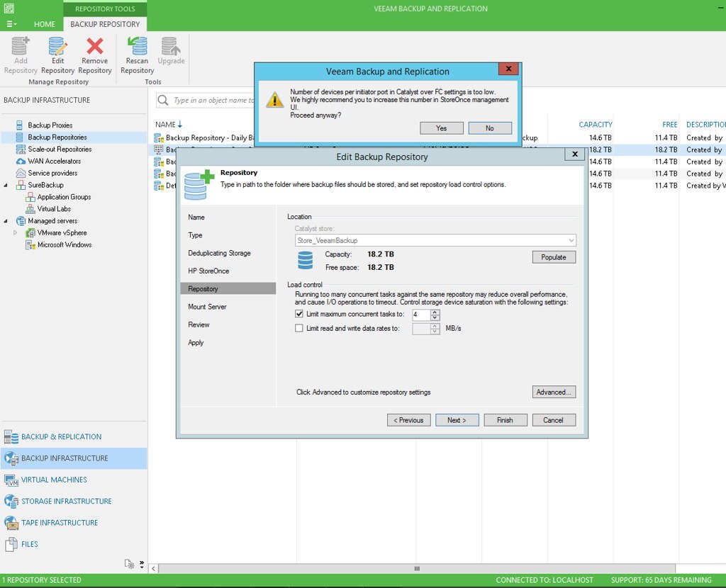The width and height of the screenshot is (726, 588).
Task: Click the navigation pane options gear icon
Action: pos(129,564)
